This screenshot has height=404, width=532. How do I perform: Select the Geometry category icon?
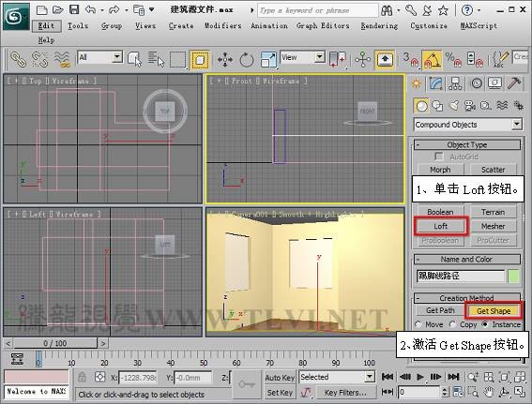(x=421, y=106)
